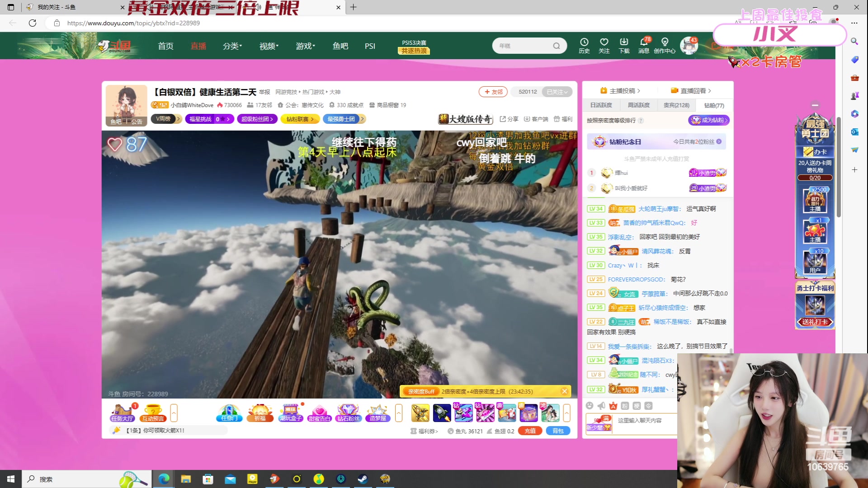This screenshot has height=488, width=868.
Task: Click the 举报 report link
Action: pyautogui.click(x=264, y=92)
